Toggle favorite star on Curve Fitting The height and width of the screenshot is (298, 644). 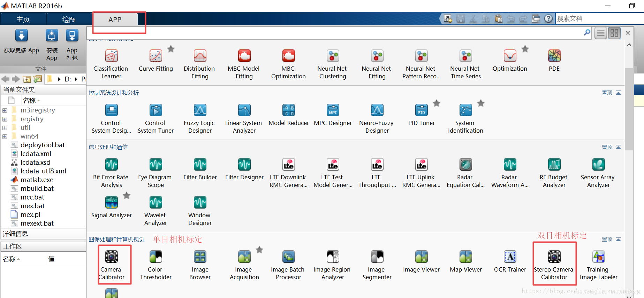click(171, 49)
